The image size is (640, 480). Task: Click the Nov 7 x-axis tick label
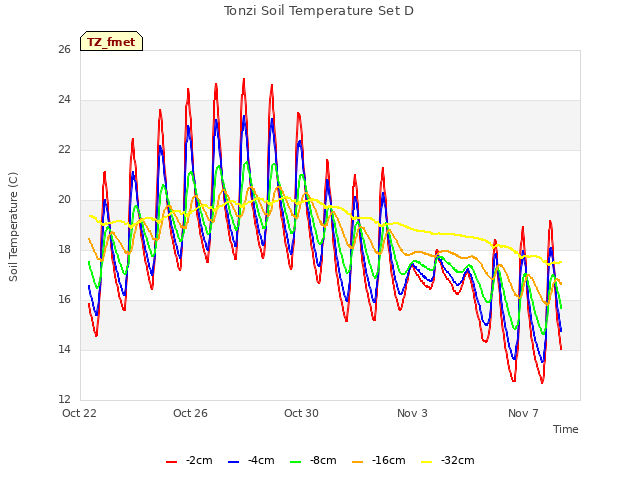click(523, 413)
